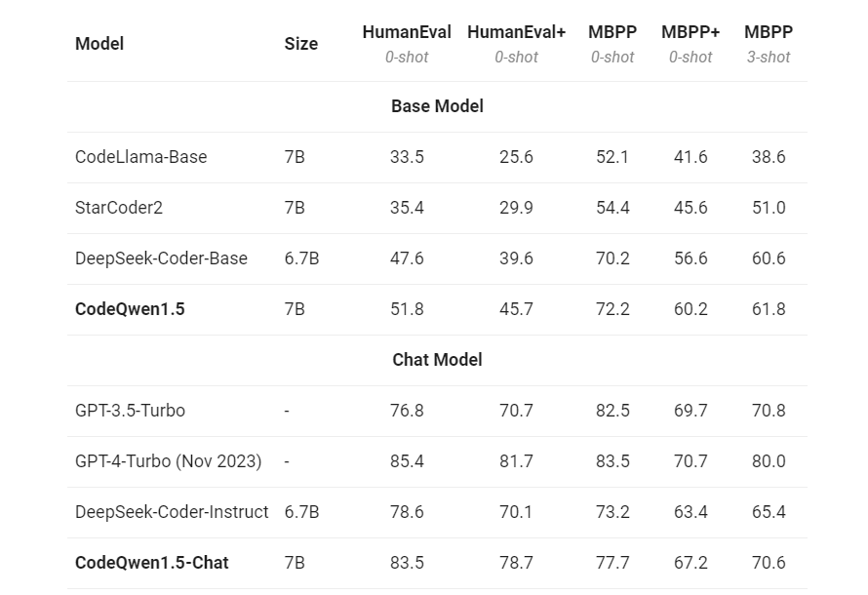Viewport: 868px width, 595px height.
Task: Click GPT-4-Turbo's HumanEval score 85.4
Action: pyautogui.click(x=407, y=461)
